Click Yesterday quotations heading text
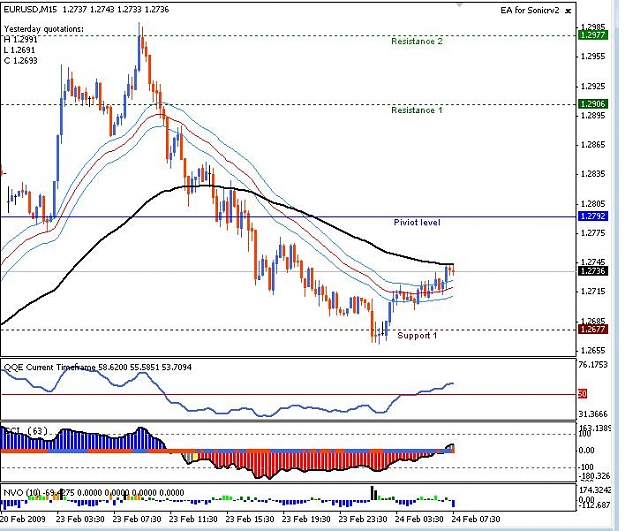This screenshot has width=625, height=531. pyautogui.click(x=44, y=29)
